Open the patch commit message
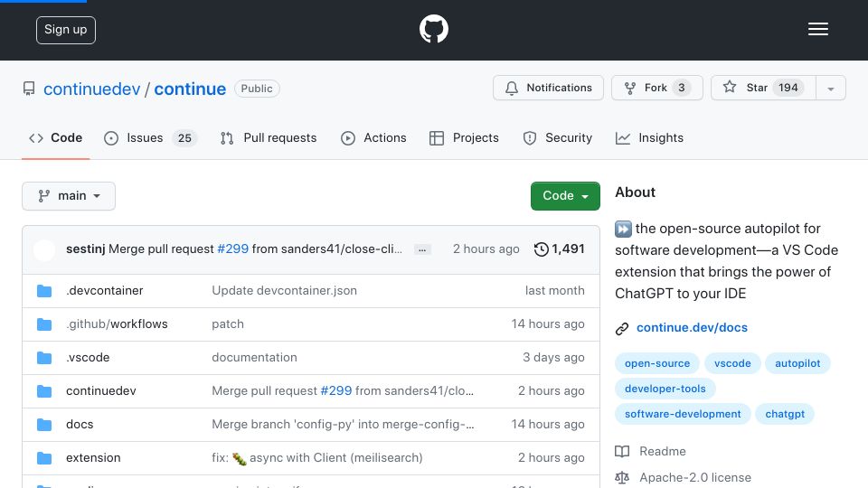 (x=228, y=324)
